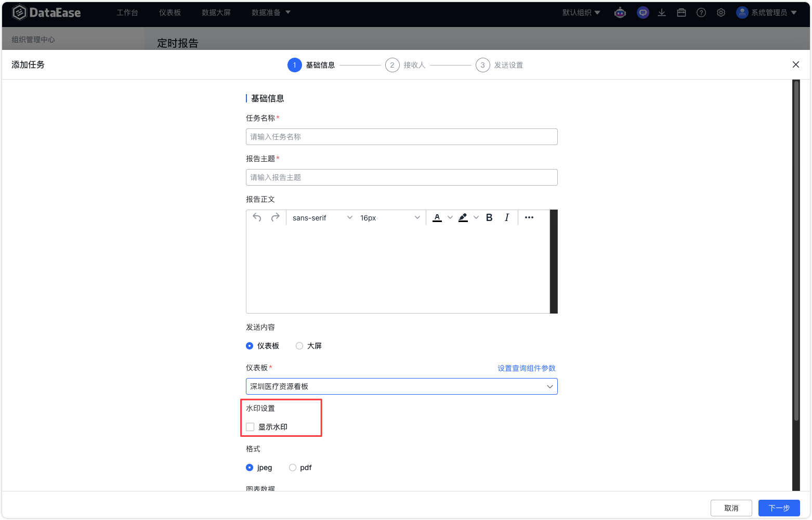
Task: Open the system settings gear icon
Action: click(721, 12)
